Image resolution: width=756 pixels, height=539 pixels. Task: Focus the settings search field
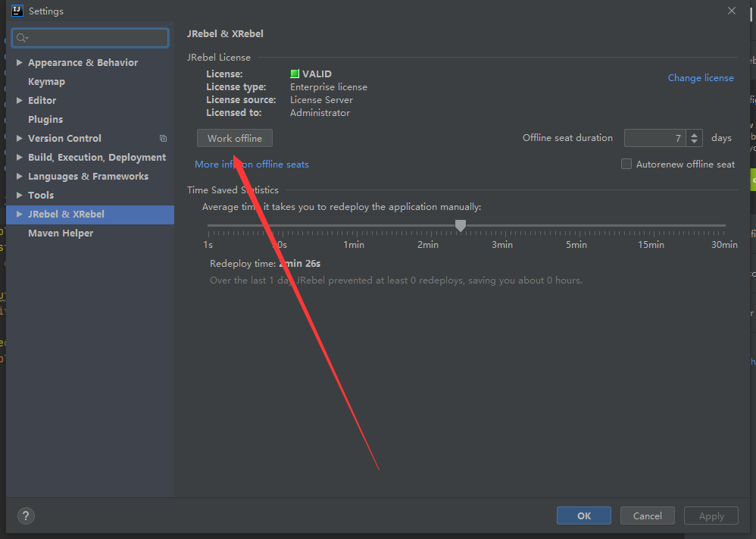tap(90, 38)
